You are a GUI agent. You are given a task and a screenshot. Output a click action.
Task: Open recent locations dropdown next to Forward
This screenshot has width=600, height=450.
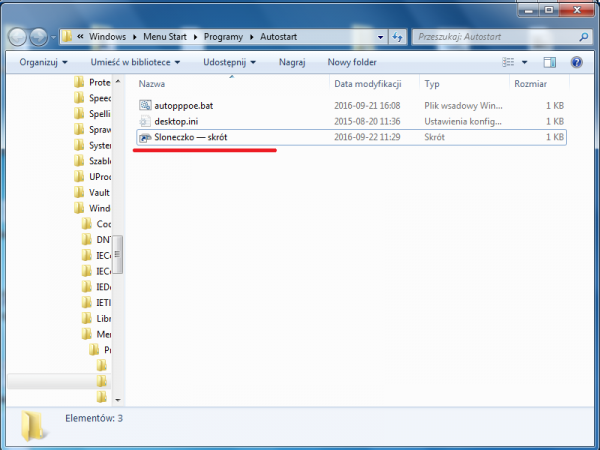(53, 37)
